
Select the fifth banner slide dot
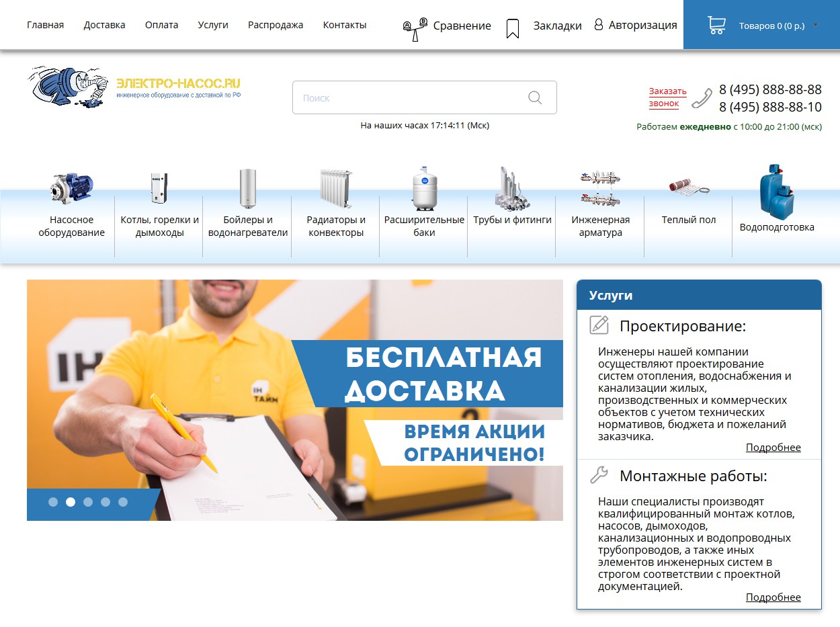[x=123, y=502]
